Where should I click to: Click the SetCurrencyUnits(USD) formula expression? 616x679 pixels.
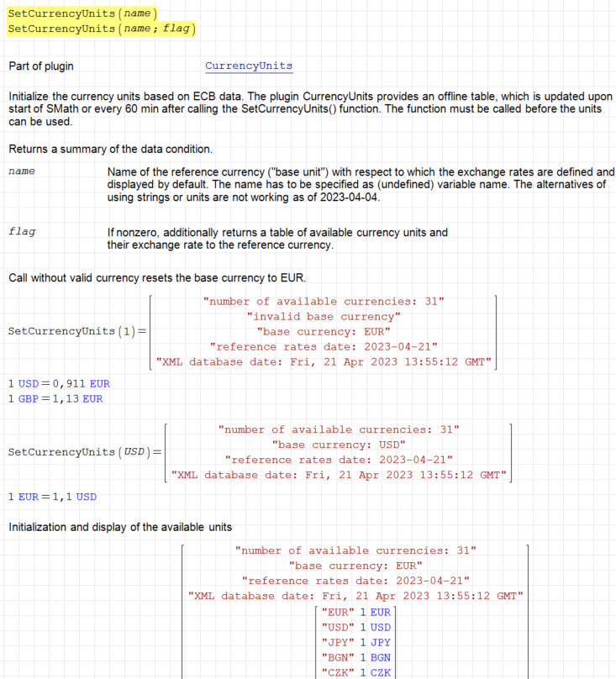pyautogui.click(x=84, y=452)
